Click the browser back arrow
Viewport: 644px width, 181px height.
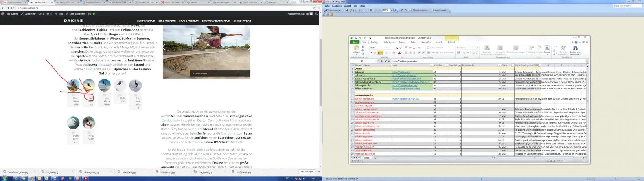tap(3, 8)
